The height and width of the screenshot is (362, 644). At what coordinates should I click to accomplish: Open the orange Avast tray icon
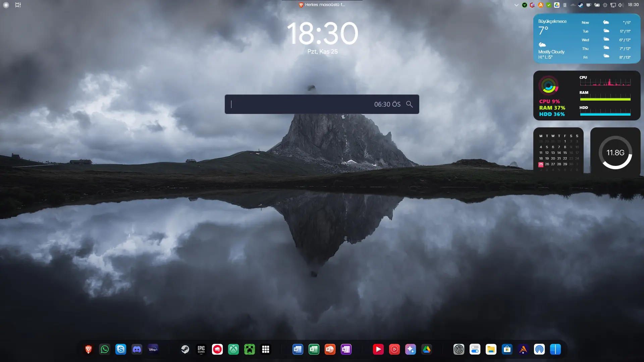[x=541, y=5]
